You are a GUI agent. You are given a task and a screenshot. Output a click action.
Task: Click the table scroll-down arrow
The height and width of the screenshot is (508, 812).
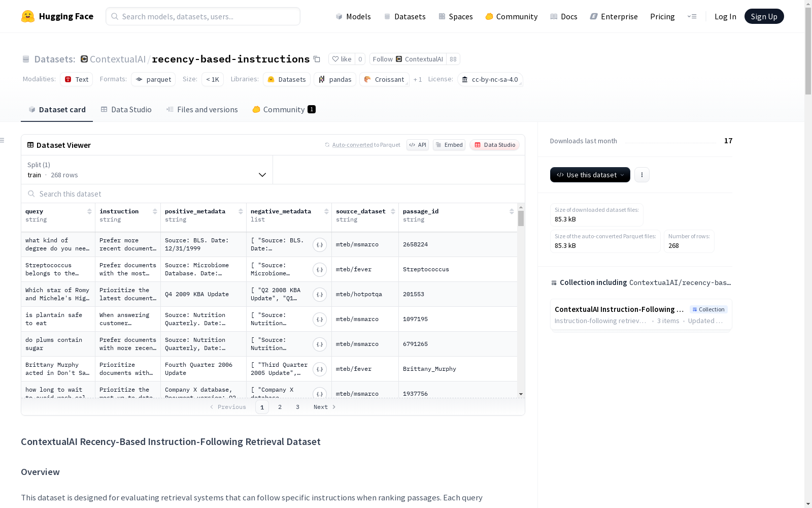521,394
